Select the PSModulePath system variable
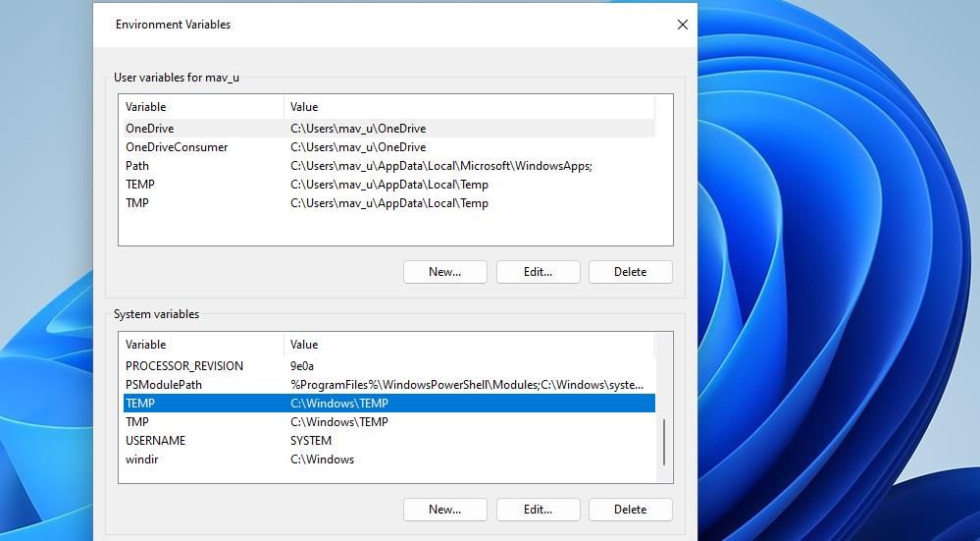Viewport: 980px width, 541px height. [x=164, y=385]
